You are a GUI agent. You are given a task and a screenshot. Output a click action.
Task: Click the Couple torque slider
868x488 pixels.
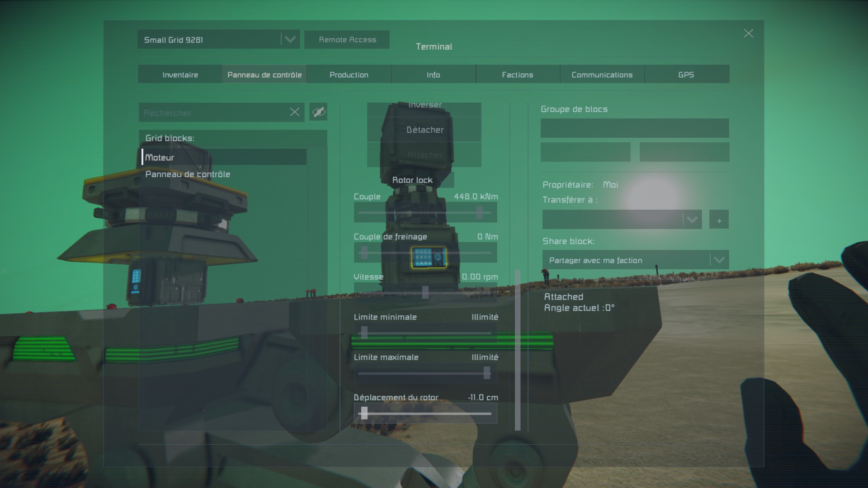coord(425,212)
